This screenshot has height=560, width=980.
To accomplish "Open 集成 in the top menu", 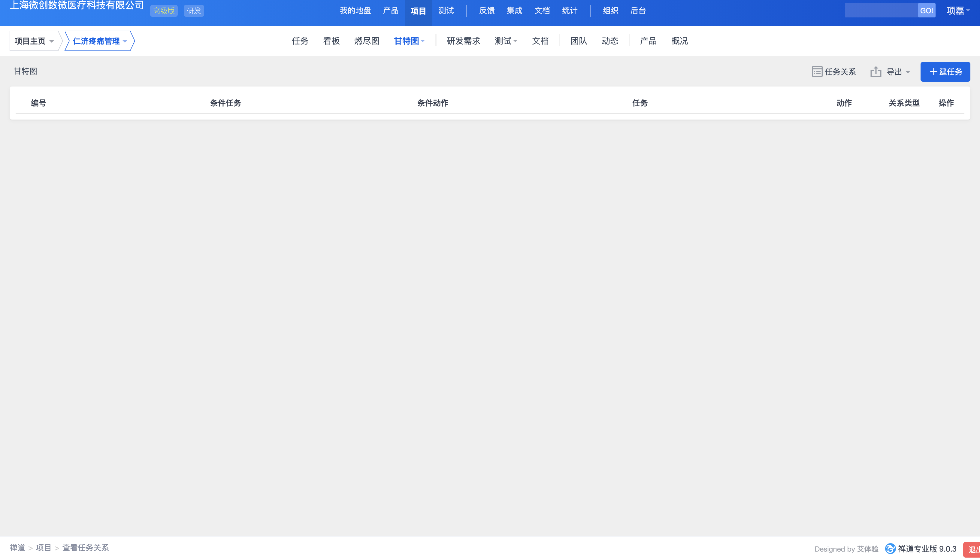I will [x=514, y=11].
